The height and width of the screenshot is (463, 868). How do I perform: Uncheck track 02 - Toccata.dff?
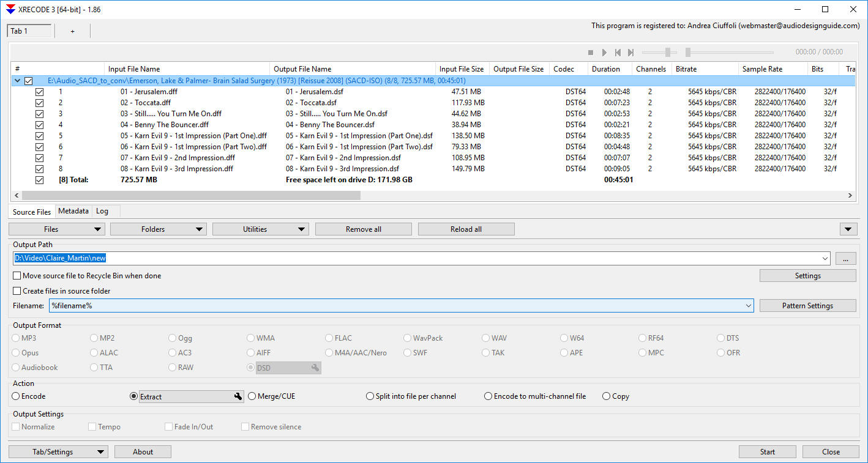[40, 103]
